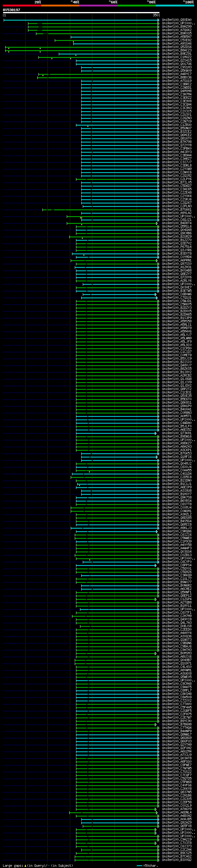Click the red 20% identity legend segment
Screen dimensions: 197x868
(x=22, y=6)
